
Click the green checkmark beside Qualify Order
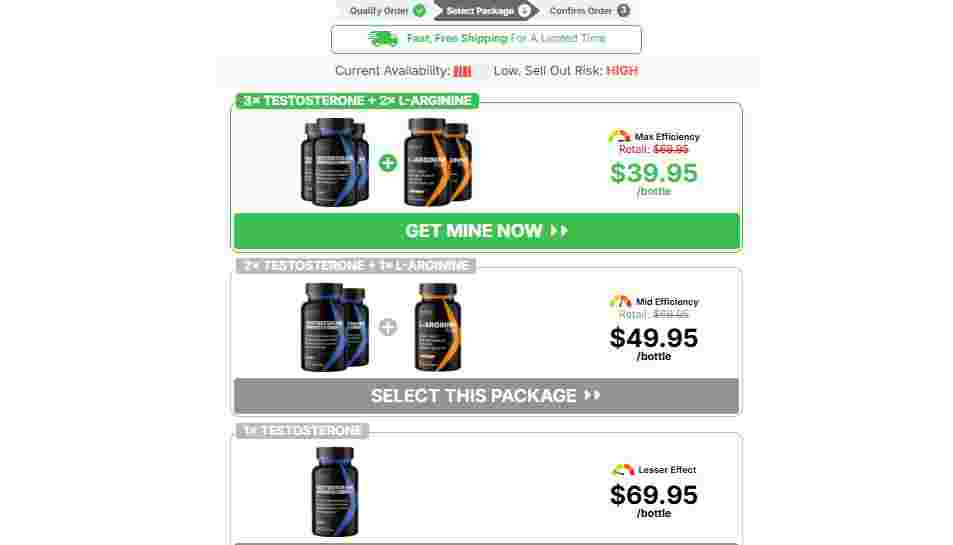click(419, 10)
